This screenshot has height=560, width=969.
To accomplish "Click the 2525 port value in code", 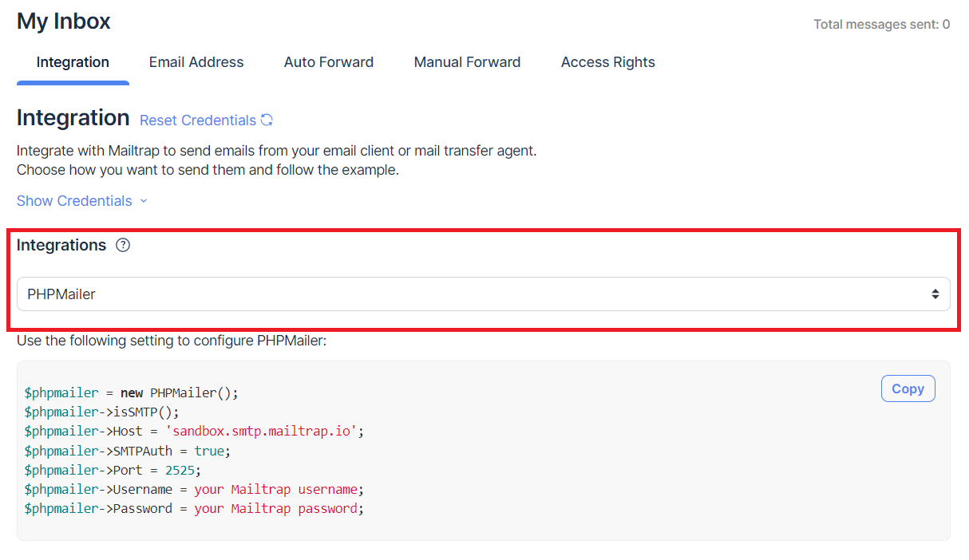I will click(180, 470).
